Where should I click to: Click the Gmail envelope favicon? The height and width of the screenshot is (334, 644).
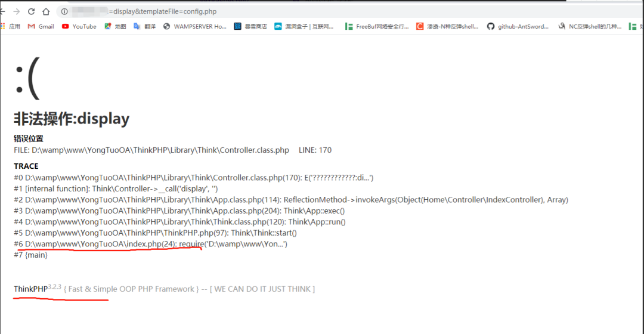tap(31, 26)
